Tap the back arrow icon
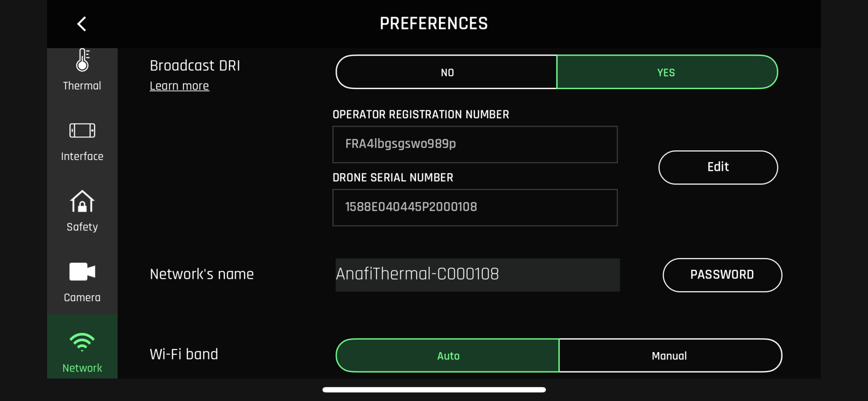Viewport: 868px width, 401px height. point(82,24)
